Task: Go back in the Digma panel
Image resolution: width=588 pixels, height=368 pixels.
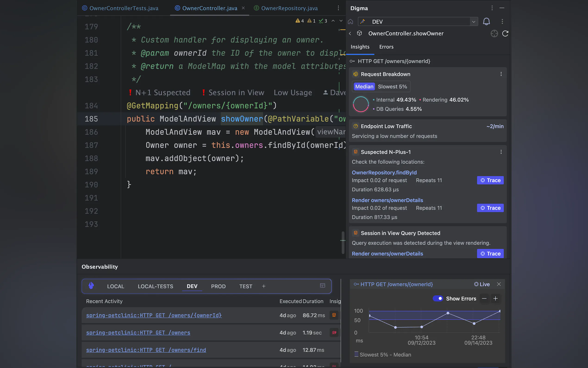Action: pos(350,33)
